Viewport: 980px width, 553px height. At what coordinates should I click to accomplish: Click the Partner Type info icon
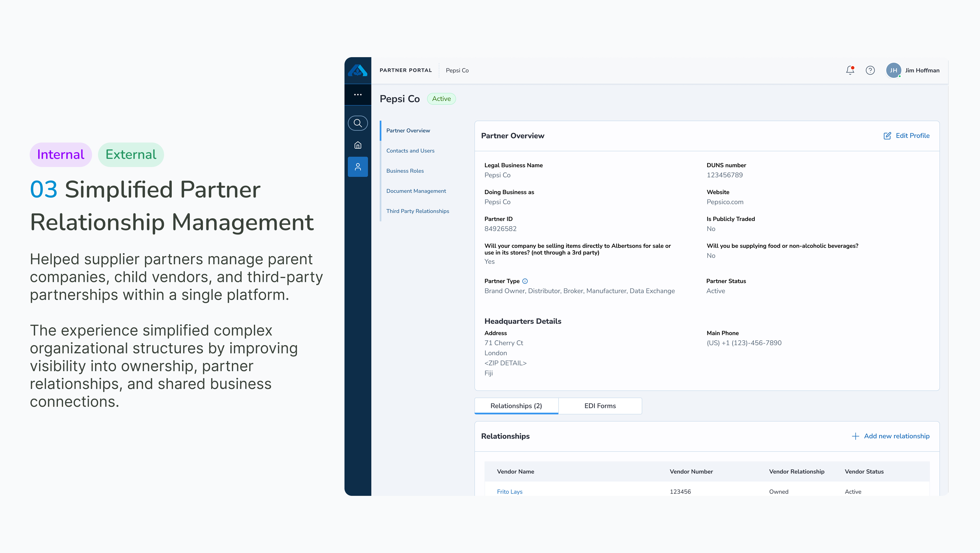coord(525,281)
